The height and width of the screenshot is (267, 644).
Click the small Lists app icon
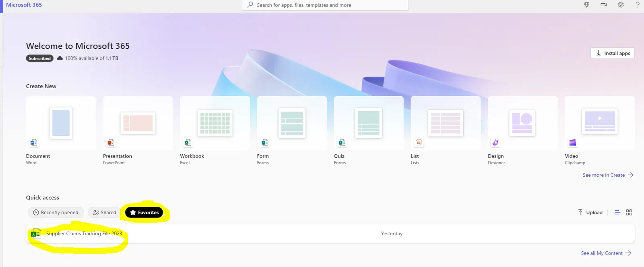pos(419,143)
